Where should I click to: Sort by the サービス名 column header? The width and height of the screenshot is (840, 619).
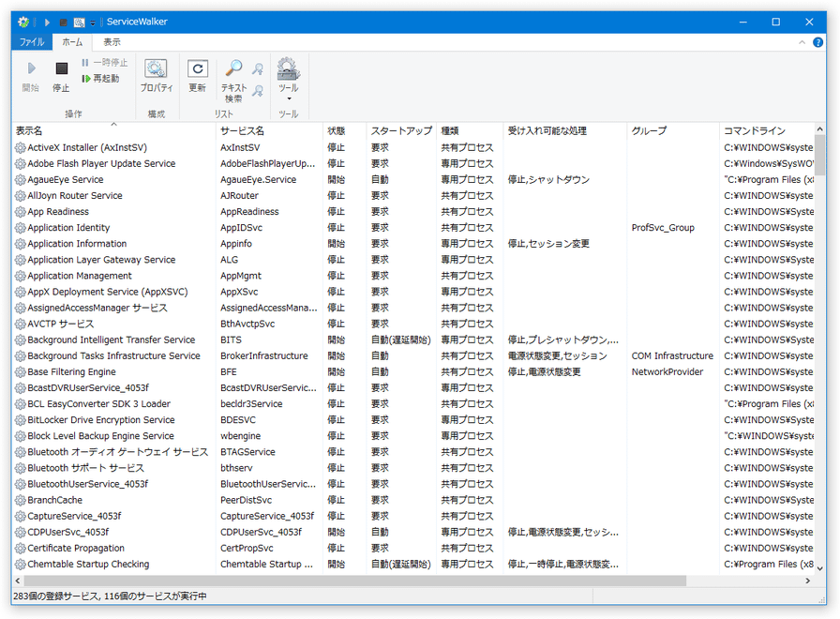click(x=269, y=130)
